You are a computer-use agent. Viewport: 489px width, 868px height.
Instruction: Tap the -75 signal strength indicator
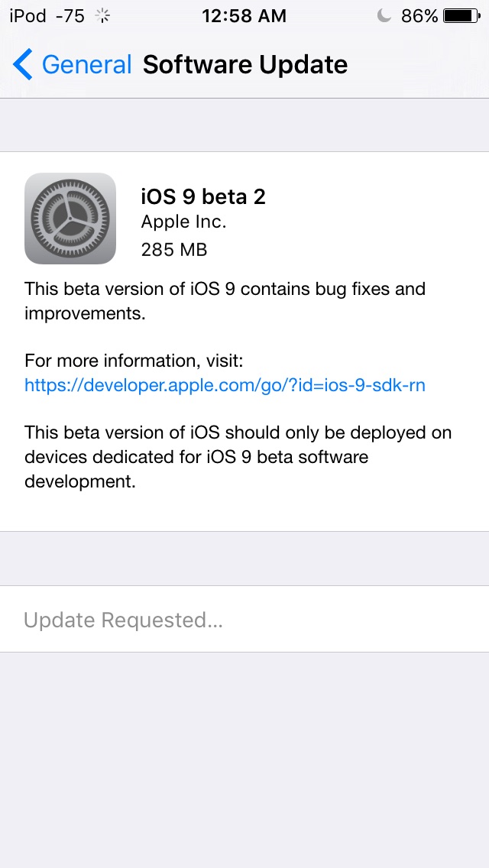click(70, 16)
